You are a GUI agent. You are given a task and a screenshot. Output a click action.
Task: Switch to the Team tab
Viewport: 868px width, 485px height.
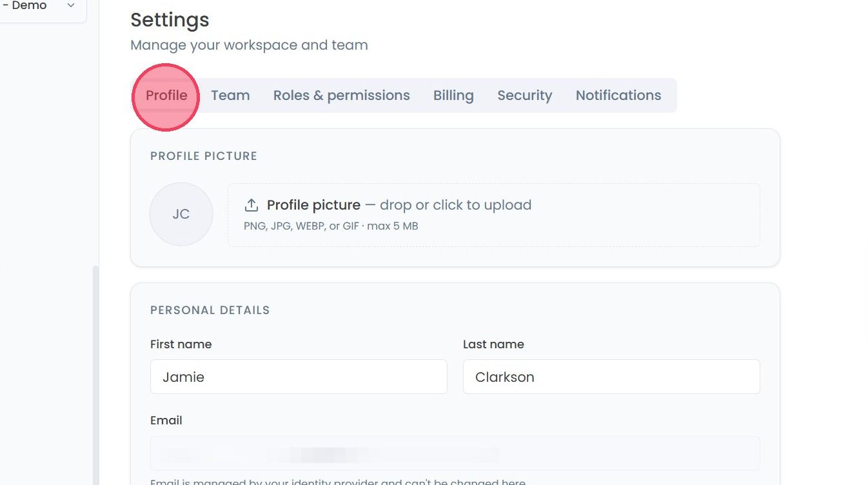[x=230, y=95]
